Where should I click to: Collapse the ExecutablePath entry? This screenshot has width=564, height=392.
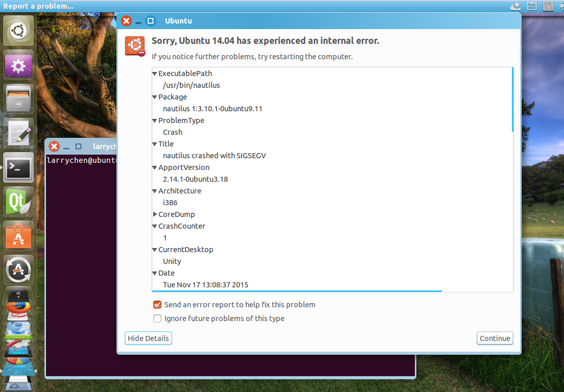pos(155,73)
